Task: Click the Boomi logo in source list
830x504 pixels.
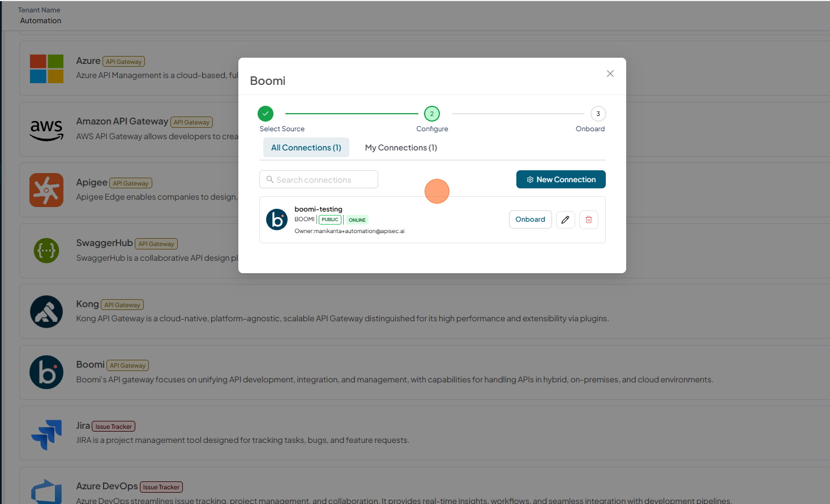Action: 46,372
